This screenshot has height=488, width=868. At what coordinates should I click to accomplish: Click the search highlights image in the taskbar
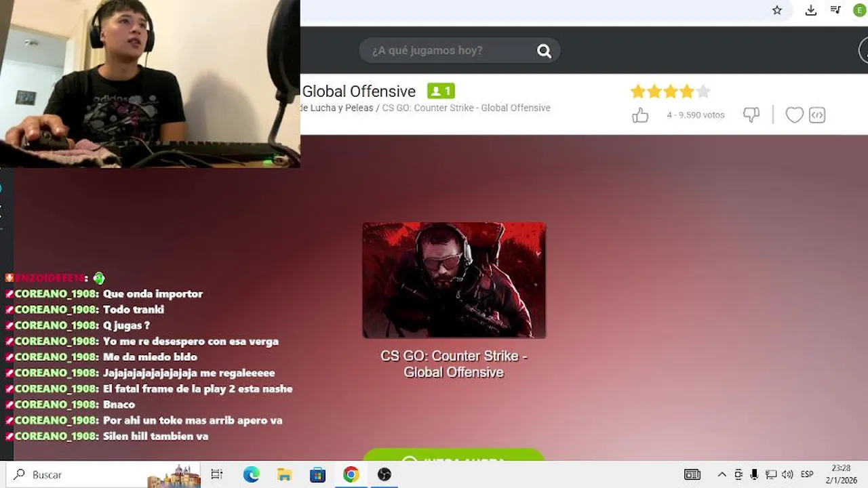point(174,475)
